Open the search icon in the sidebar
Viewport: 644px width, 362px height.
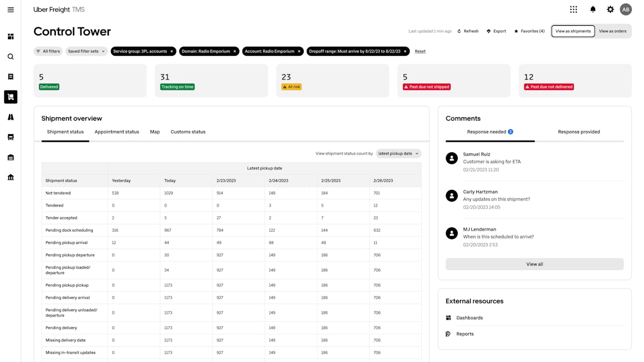click(x=11, y=56)
